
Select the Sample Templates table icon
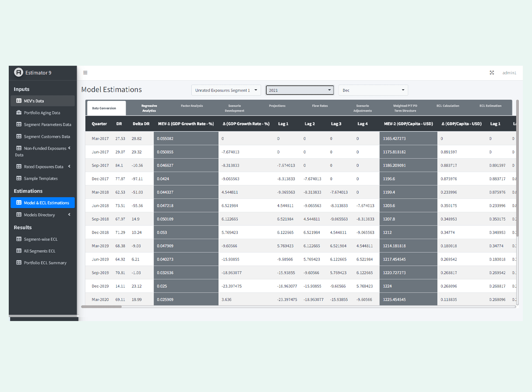(18, 178)
